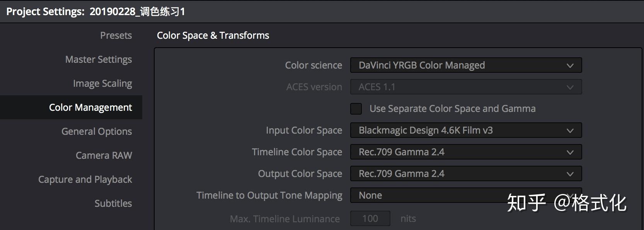The height and width of the screenshot is (230, 644).
Task: Switch to Image Scaling settings
Action: point(102,84)
